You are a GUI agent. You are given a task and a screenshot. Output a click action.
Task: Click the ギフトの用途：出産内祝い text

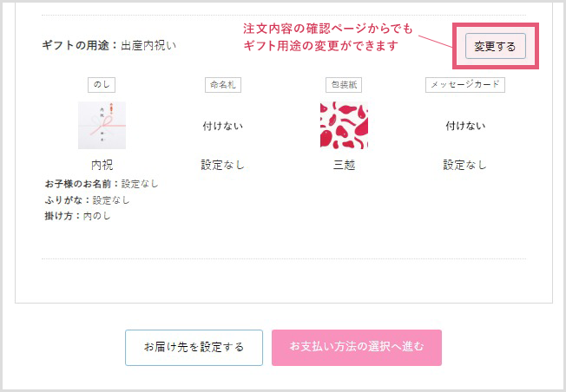pos(109,45)
